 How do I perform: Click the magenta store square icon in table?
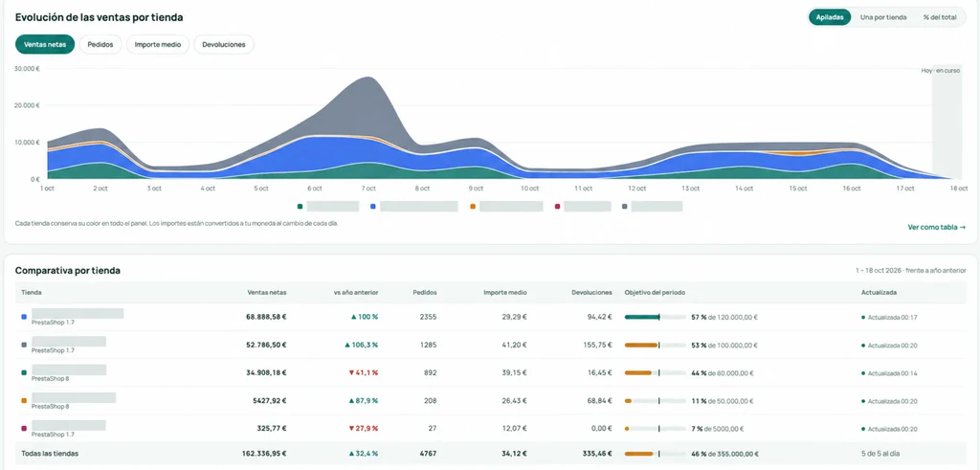click(24, 429)
